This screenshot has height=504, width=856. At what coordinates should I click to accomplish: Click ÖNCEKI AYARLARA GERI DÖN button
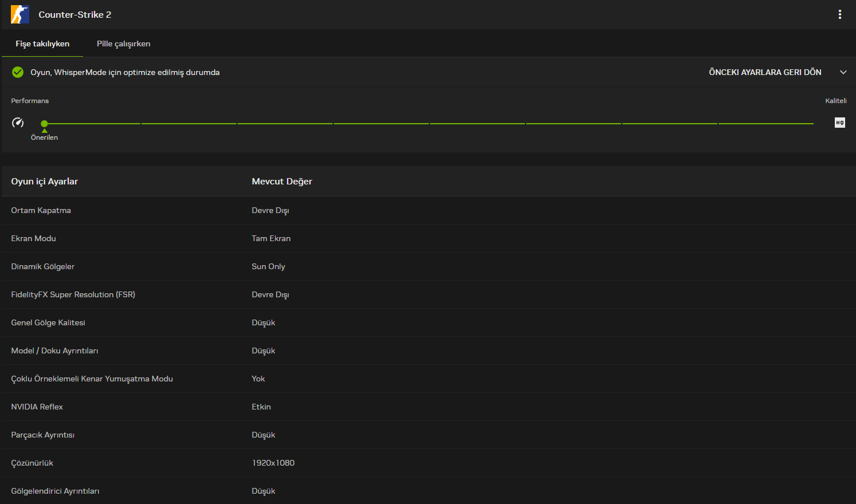coord(765,72)
